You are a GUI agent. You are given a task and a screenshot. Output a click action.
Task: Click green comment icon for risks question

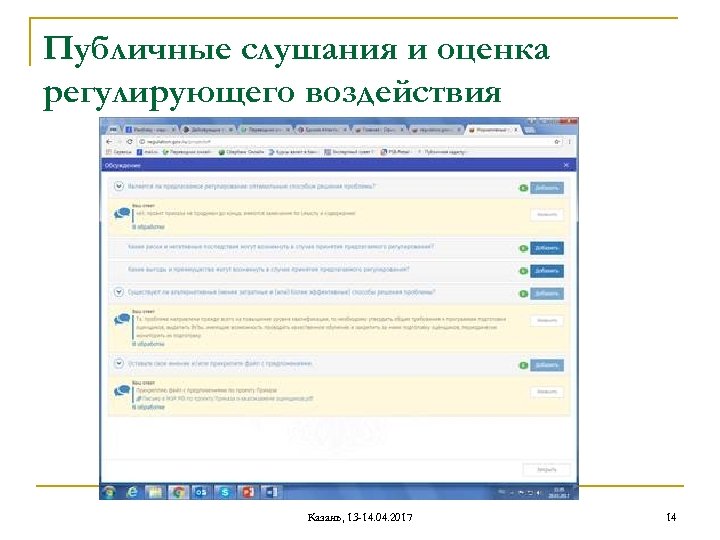tap(523, 248)
